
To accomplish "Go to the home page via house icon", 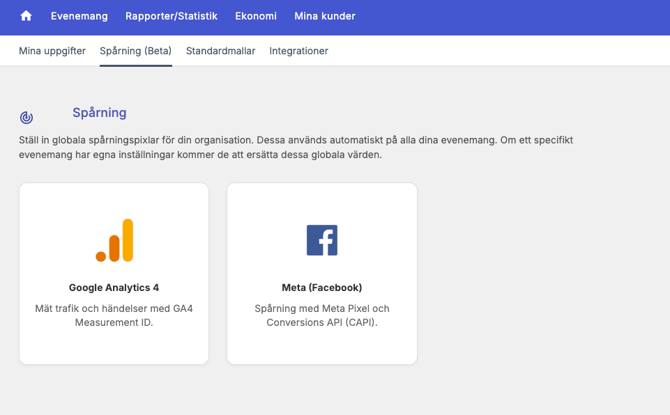I will [26, 16].
